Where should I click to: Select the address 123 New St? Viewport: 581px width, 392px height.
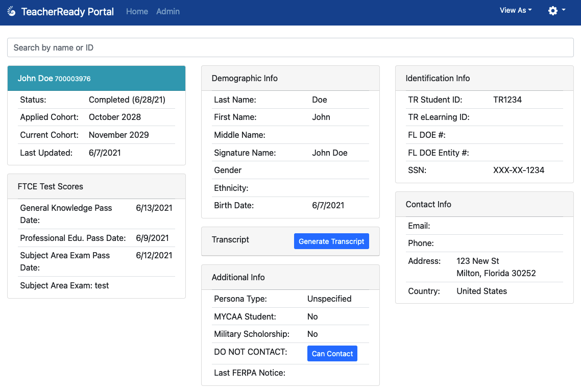pyautogui.click(x=478, y=261)
